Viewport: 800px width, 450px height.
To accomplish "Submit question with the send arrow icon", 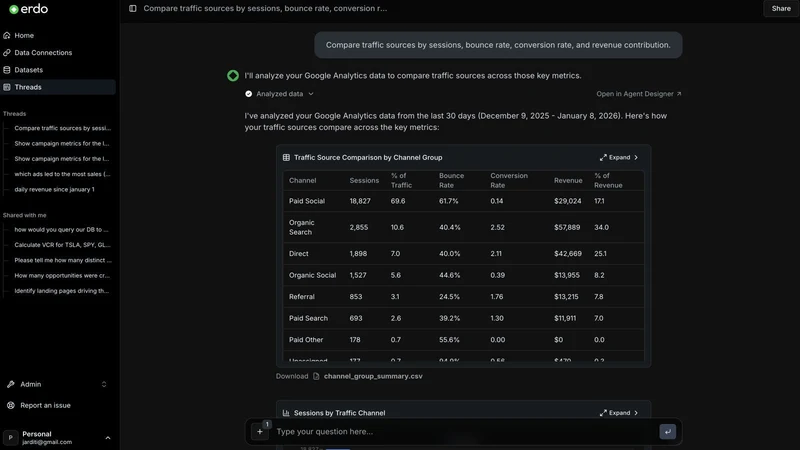I will [667, 432].
